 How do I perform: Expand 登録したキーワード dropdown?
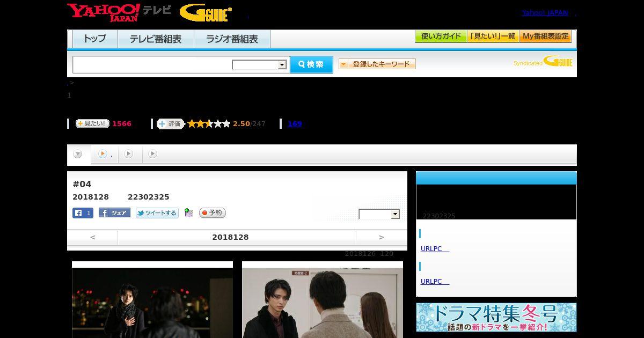[377, 64]
